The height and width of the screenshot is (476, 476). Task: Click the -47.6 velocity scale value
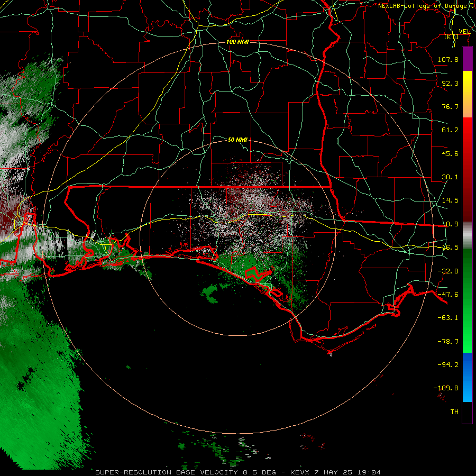tap(448, 295)
